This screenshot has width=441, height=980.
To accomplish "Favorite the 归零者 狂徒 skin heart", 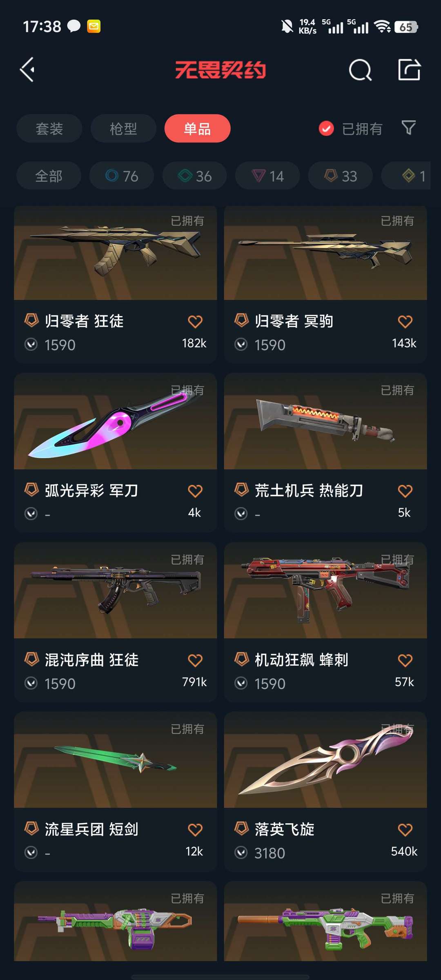I will [195, 322].
